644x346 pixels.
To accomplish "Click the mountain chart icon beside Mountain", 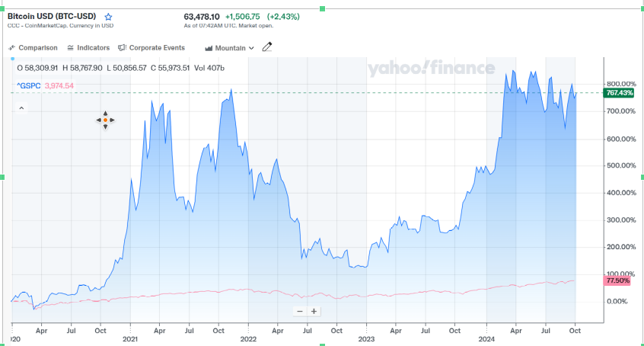I will (209, 48).
